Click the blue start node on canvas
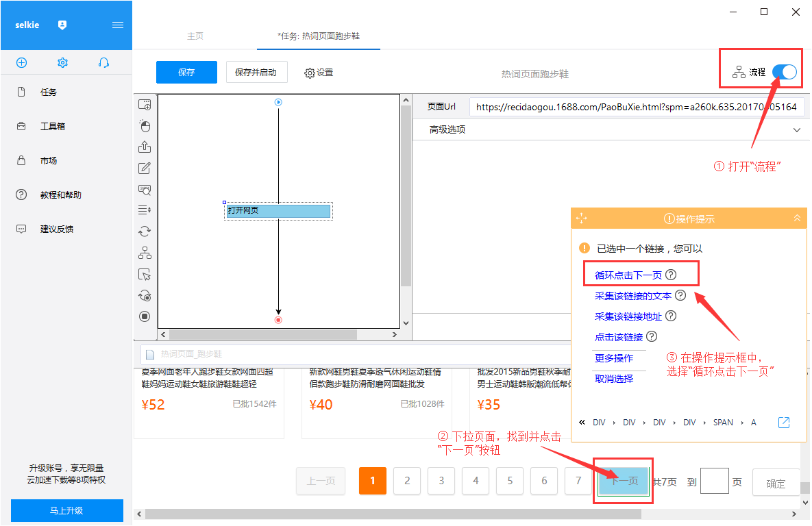The height and width of the screenshot is (526, 812). (x=278, y=103)
